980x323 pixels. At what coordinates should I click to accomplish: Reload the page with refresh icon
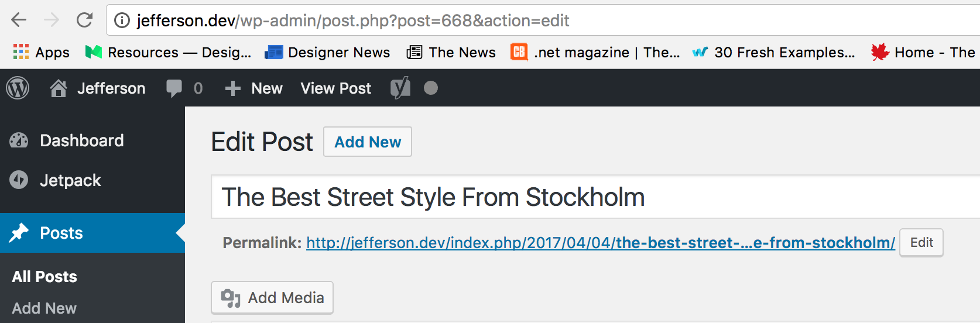pyautogui.click(x=85, y=20)
